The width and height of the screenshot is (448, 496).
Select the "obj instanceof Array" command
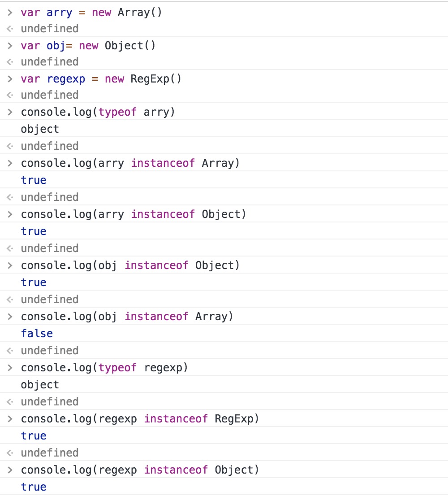pos(127,316)
